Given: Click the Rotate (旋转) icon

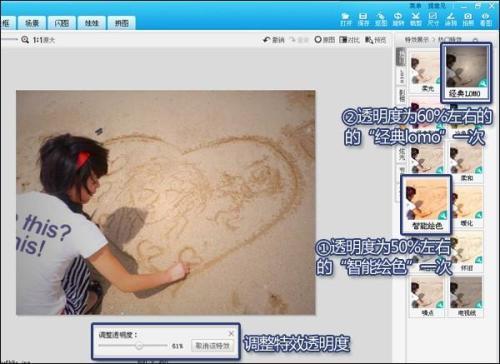Looking at the screenshot, I should [x=398, y=19].
